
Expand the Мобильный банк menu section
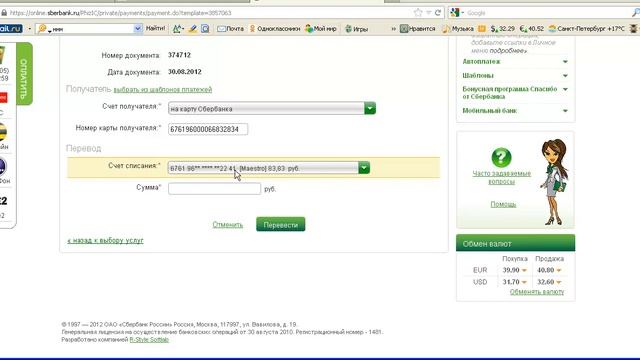[x=515, y=111]
